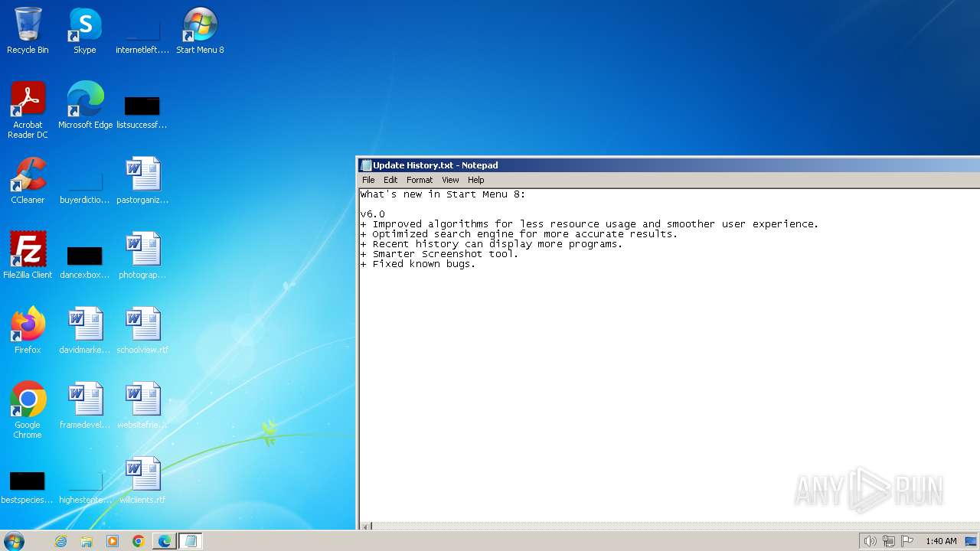Screen dimensions: 980x551
Task: Click the 1:40 AM taskbar clock
Action: [941, 541]
